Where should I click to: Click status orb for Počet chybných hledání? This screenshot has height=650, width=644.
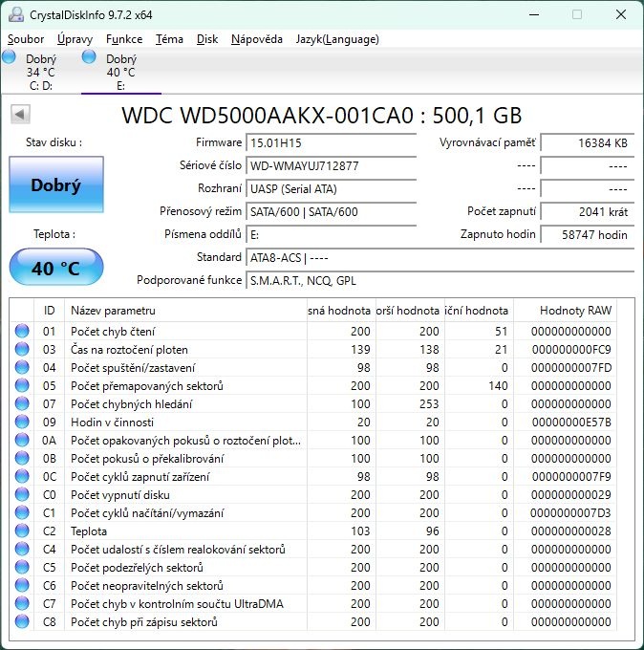[22, 403]
